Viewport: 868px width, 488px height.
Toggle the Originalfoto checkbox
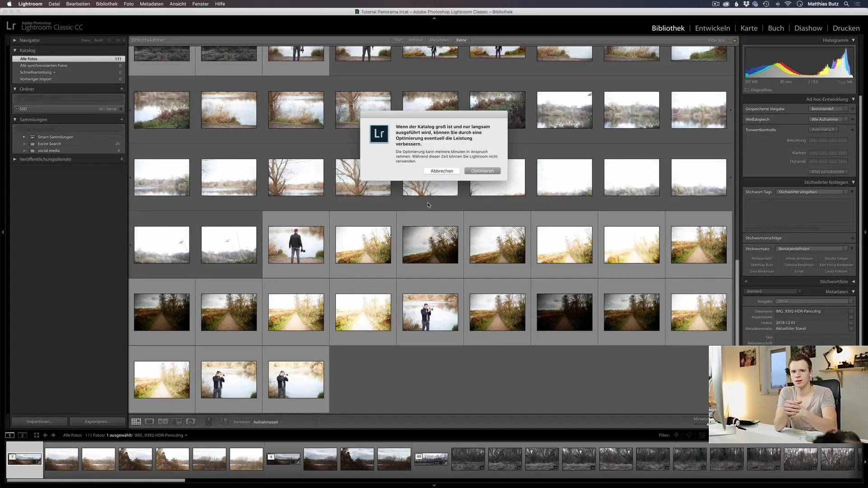tap(747, 90)
